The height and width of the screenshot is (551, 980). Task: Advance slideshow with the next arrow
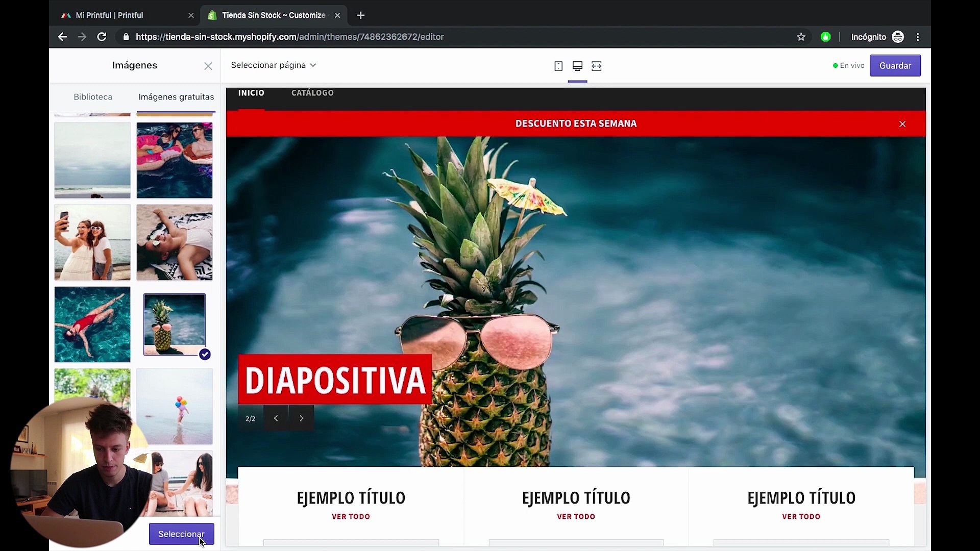pyautogui.click(x=301, y=417)
